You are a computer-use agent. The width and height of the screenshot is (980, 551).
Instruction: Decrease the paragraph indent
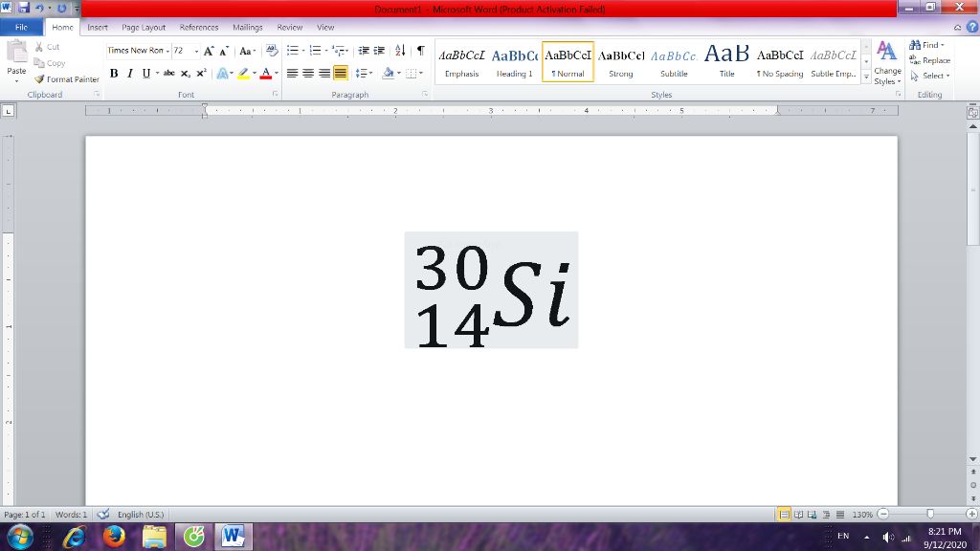click(363, 51)
